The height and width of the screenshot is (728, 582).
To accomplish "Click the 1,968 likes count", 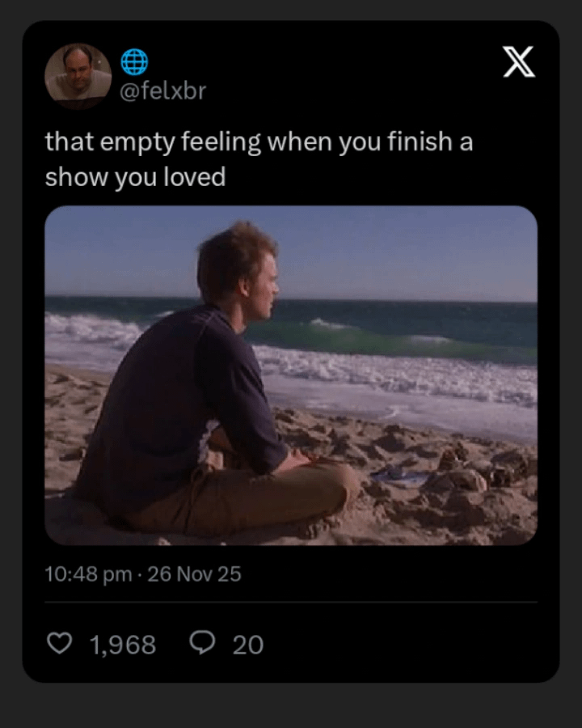I will [122, 645].
